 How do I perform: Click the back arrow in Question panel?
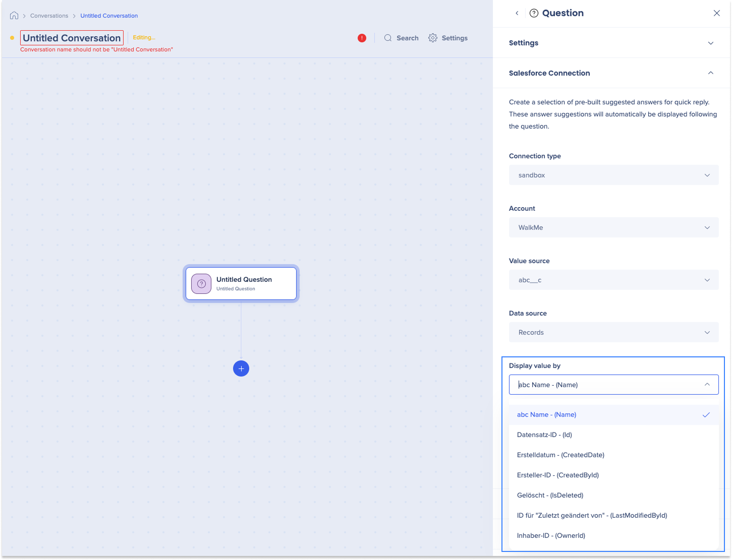point(517,13)
